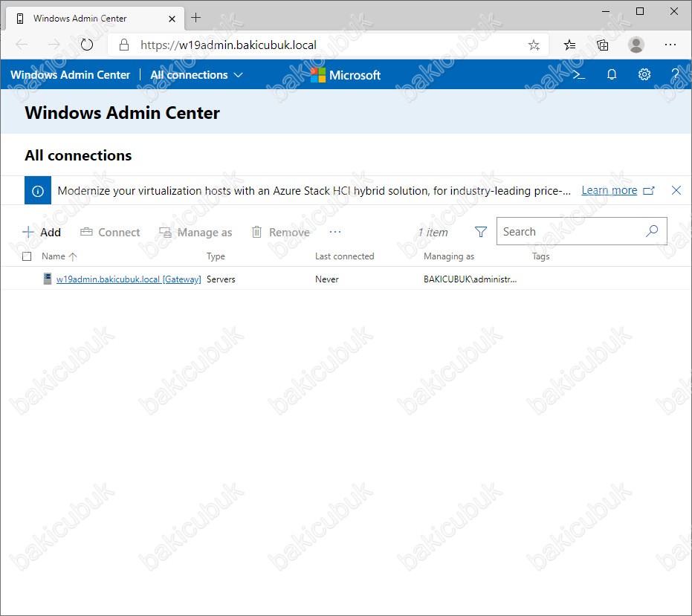Click the search magnifier icon
The image size is (692, 616).
(651, 231)
